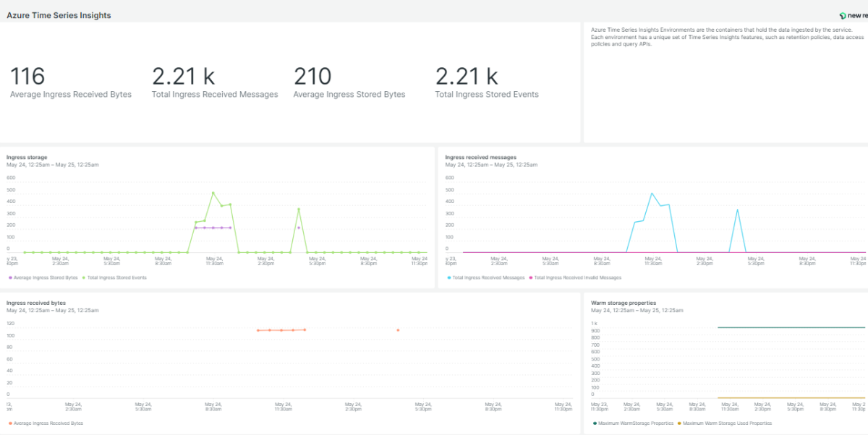Click orange dot beside Average Ingress Received Bytes

click(x=10, y=423)
